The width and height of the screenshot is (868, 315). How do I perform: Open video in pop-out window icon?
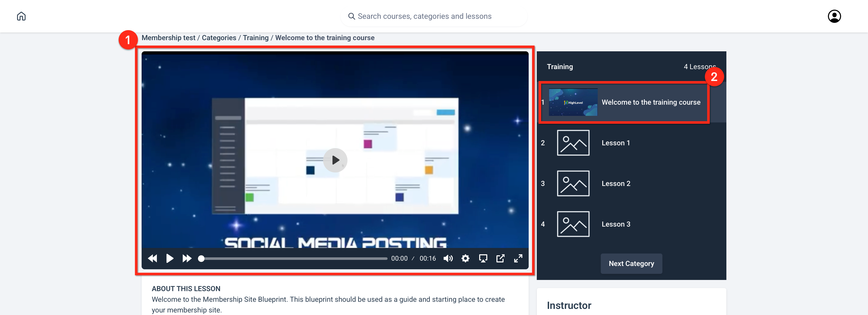[x=500, y=258]
